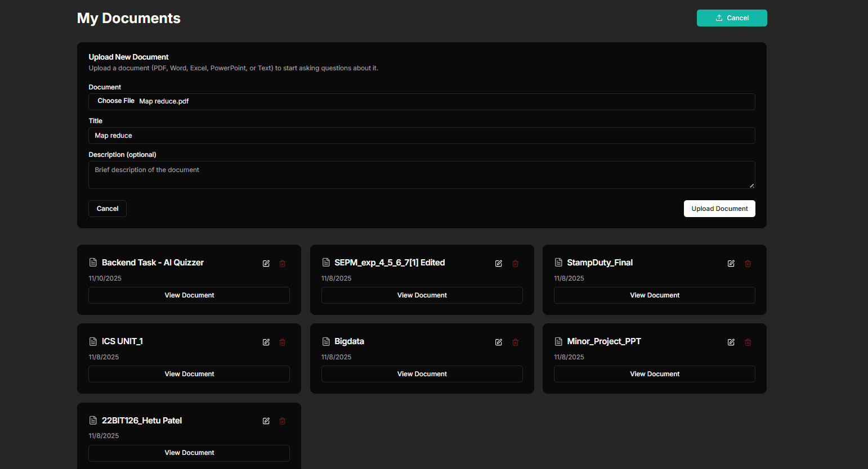Click the SEPM_exp_4_5_6_7[1] Edited title text
This screenshot has height=469, width=868.
390,263
